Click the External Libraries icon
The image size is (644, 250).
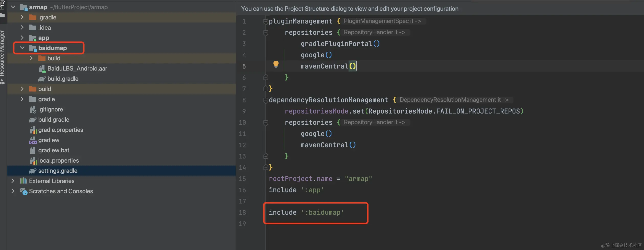pyautogui.click(x=23, y=181)
